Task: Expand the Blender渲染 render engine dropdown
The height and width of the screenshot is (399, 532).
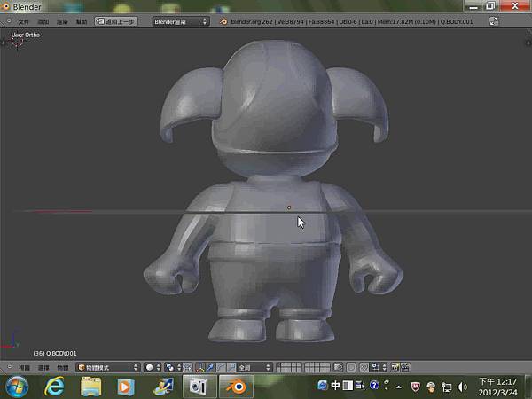Action: [x=180, y=20]
